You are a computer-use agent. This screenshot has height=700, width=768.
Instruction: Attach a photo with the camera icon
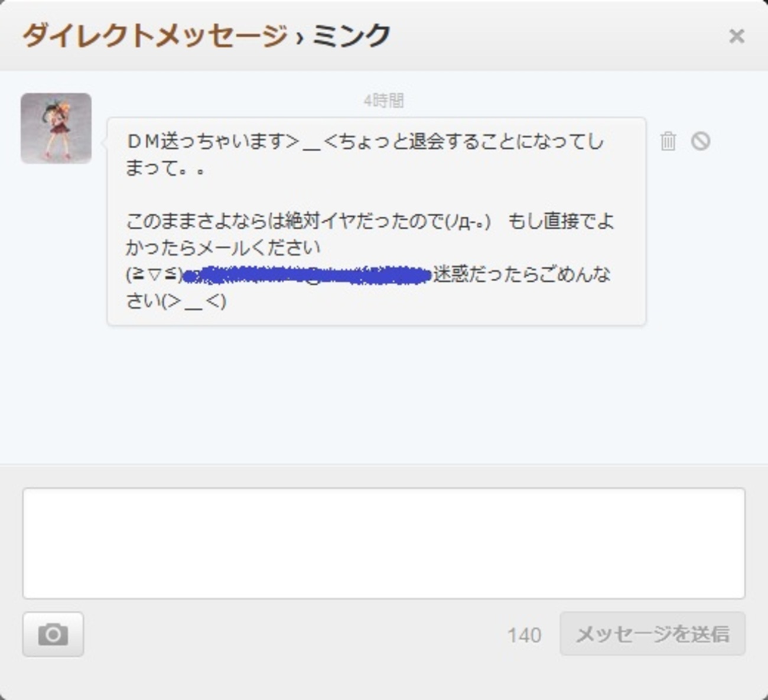click(x=53, y=634)
